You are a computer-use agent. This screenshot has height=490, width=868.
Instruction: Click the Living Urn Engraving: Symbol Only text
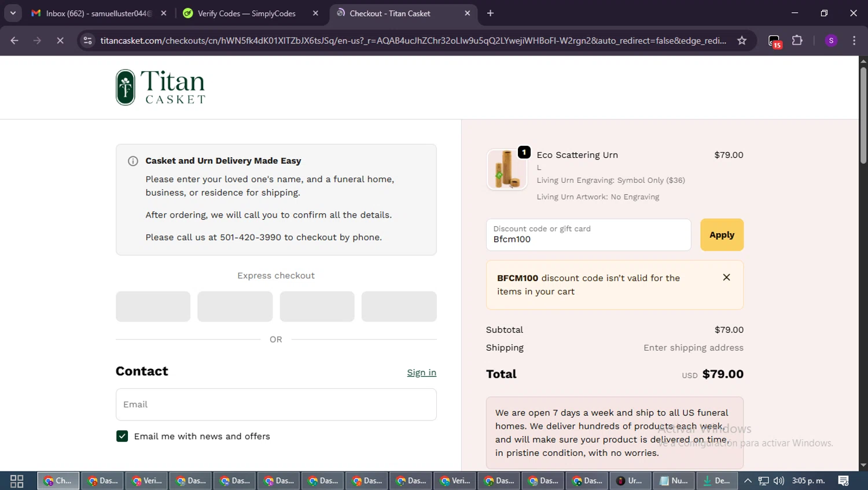pyautogui.click(x=610, y=180)
